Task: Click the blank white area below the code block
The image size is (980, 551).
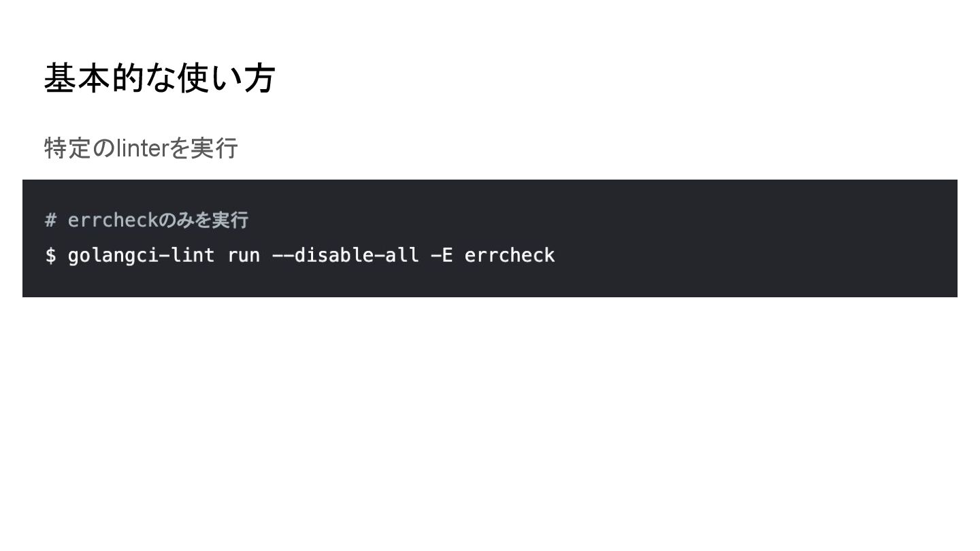Action: [x=490, y=422]
